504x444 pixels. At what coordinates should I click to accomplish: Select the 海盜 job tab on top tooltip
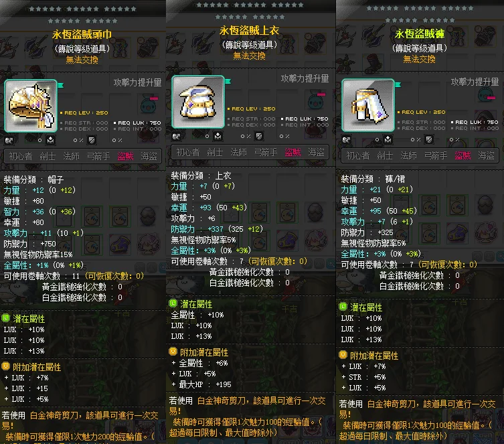coord(316,152)
